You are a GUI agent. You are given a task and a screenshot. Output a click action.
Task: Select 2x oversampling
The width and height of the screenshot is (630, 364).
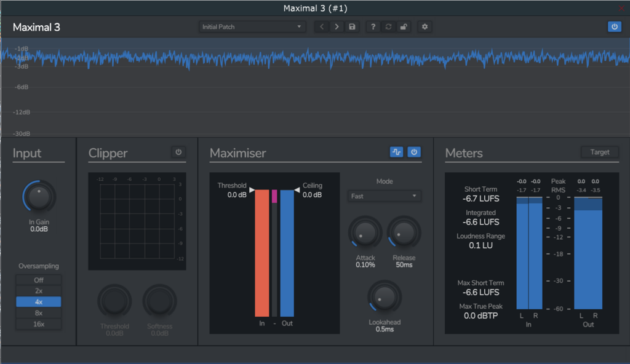pyautogui.click(x=39, y=291)
